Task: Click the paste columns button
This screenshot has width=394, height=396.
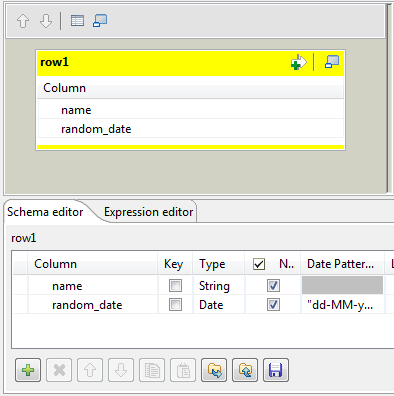Action: click(183, 370)
